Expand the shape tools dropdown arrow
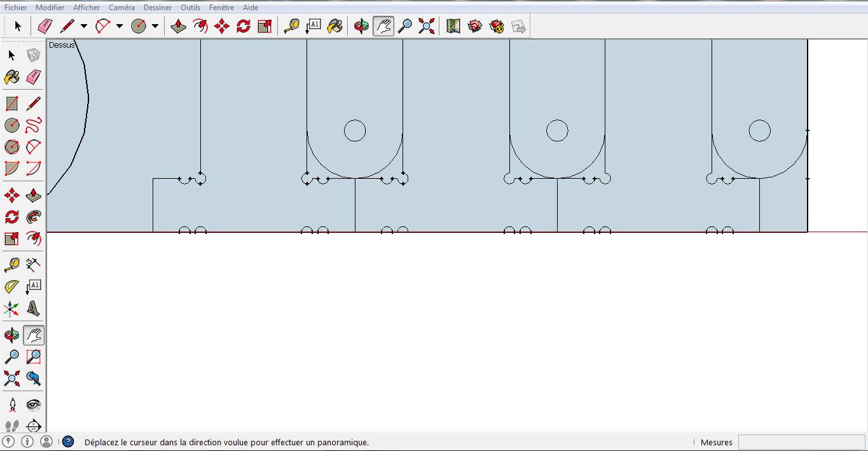 click(x=155, y=27)
